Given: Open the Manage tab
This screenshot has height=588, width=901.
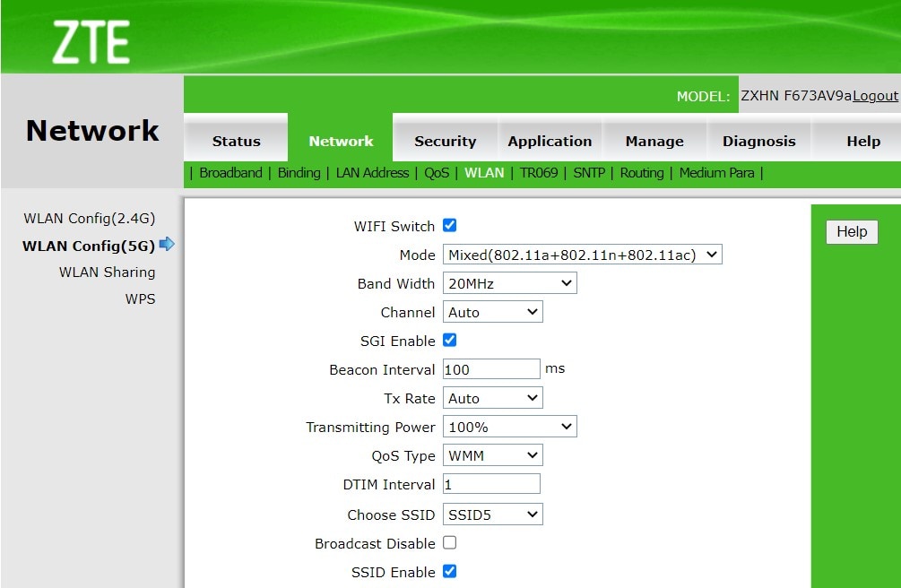Looking at the screenshot, I should 654,138.
